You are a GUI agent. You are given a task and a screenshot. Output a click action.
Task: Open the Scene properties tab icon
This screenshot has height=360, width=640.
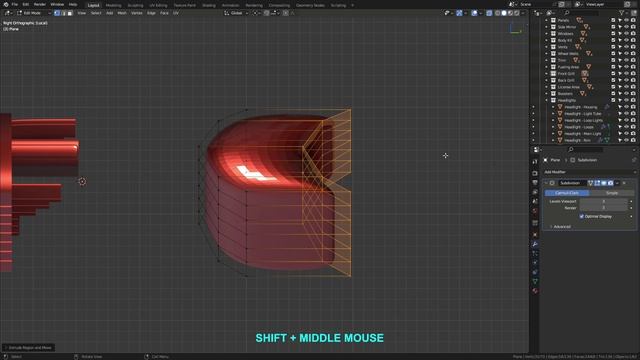[535, 201]
